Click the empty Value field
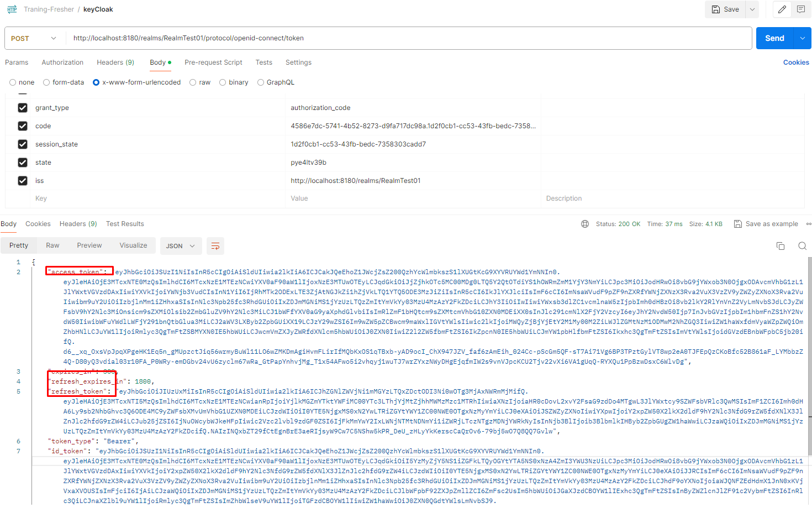 [x=413, y=198]
